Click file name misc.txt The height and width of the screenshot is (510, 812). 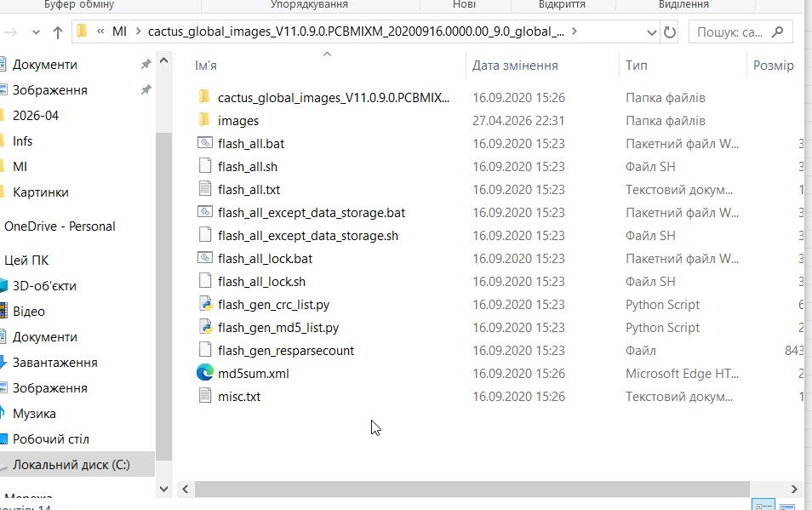click(239, 397)
